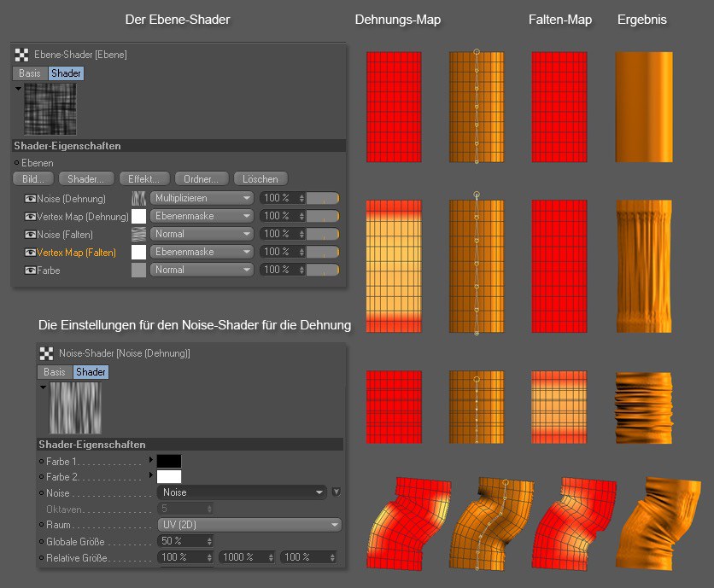Switch to Basis tab in Ebene-Shader panel
The width and height of the screenshot is (714, 588).
30,73
